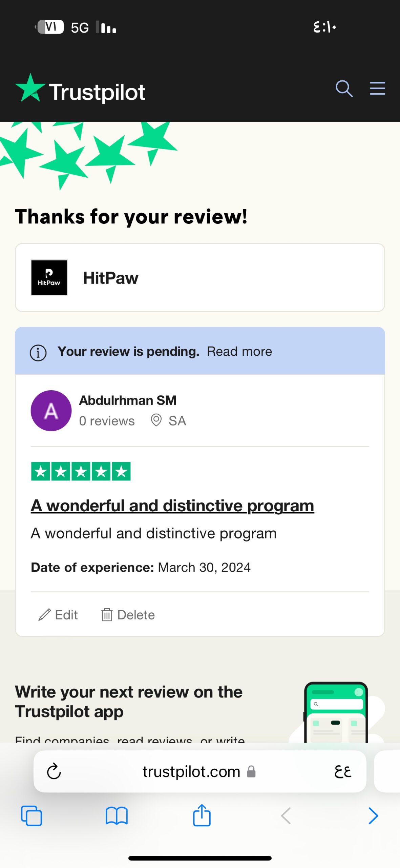400x868 pixels.
Task: Delete the pending review
Action: coord(128,615)
